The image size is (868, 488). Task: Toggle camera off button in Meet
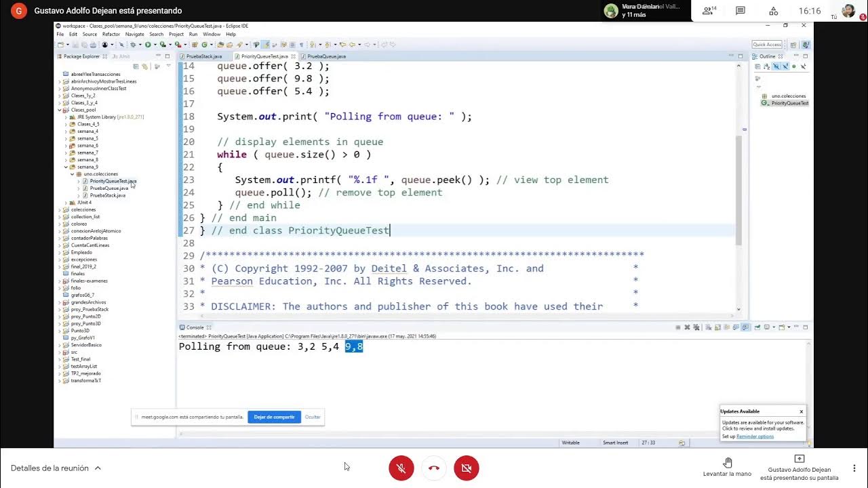click(x=467, y=468)
